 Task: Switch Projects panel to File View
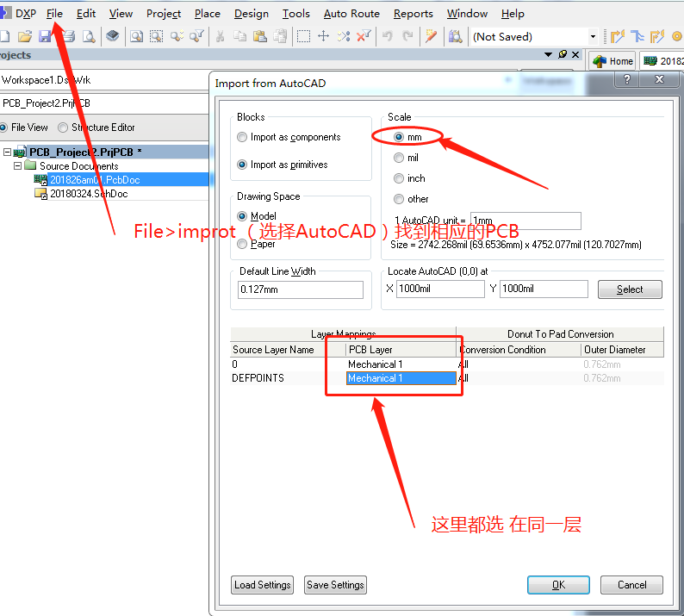coord(3,128)
